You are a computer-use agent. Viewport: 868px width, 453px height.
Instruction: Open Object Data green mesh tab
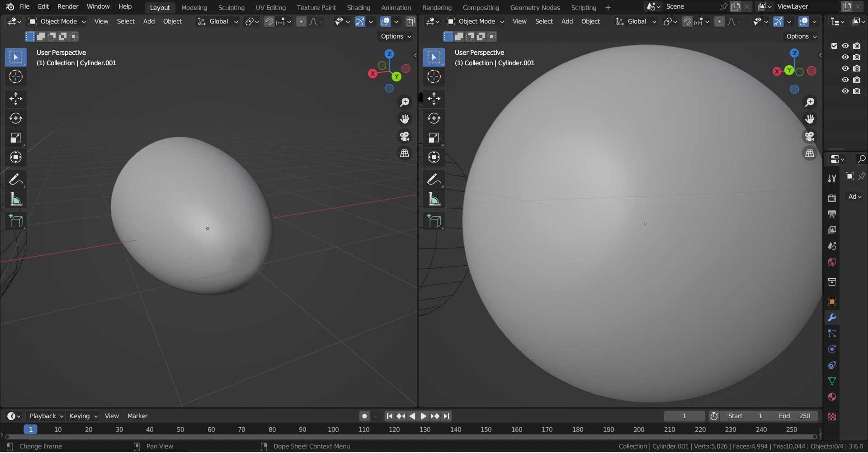coord(832,381)
